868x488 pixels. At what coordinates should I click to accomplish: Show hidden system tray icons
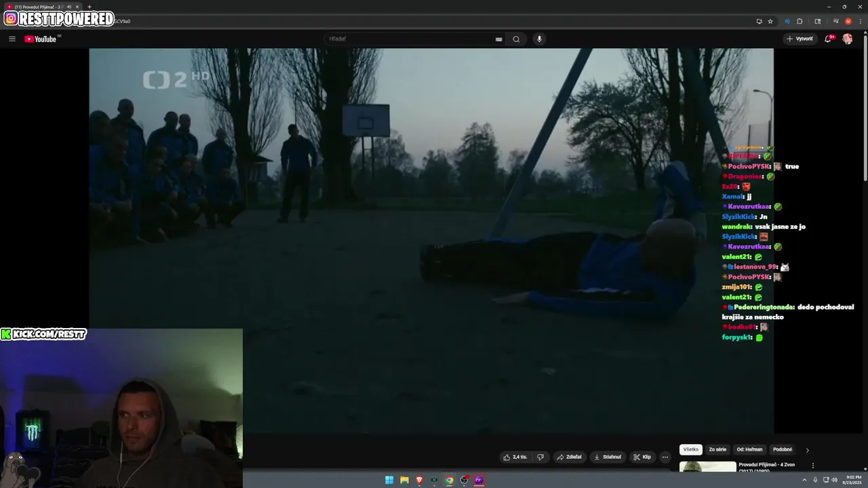[804, 480]
